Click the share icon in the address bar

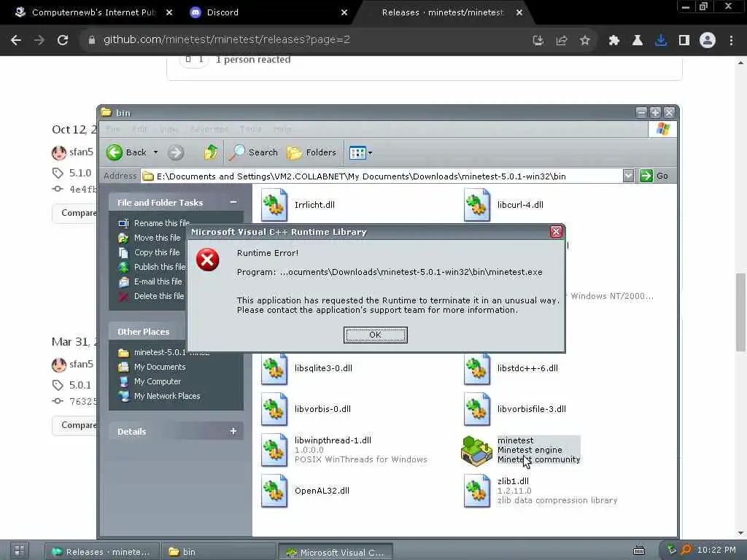click(x=562, y=41)
